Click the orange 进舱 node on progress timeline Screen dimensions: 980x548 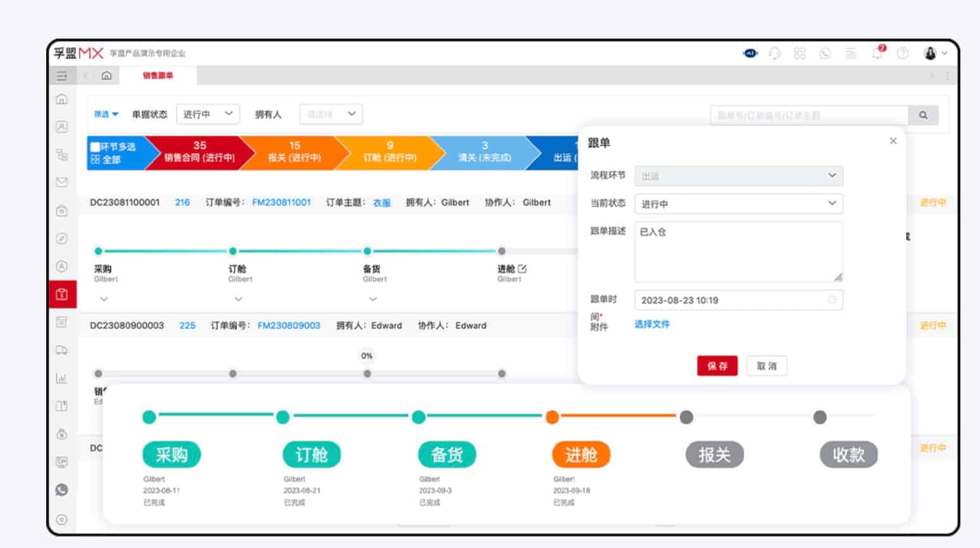(552, 417)
